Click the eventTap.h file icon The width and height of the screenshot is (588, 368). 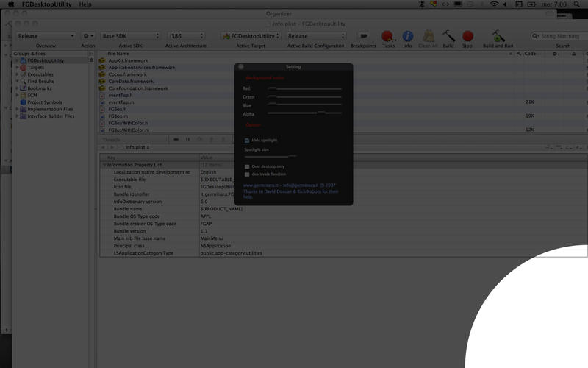click(102, 96)
